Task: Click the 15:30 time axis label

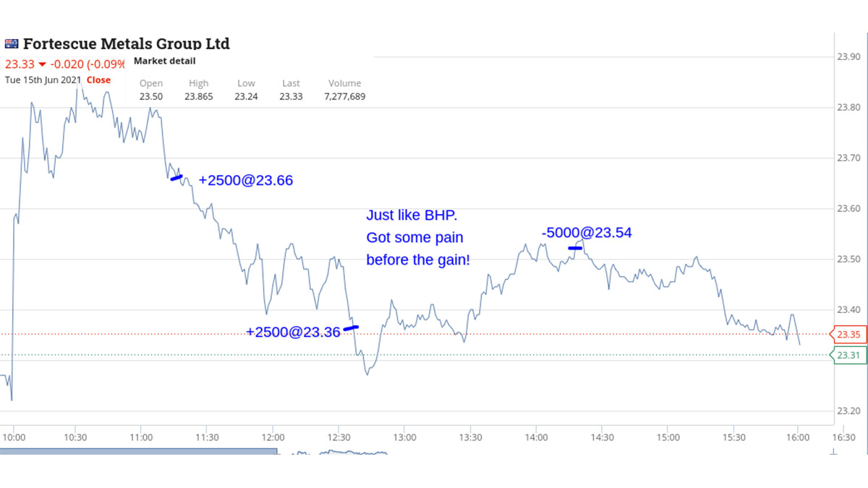Action: click(734, 437)
